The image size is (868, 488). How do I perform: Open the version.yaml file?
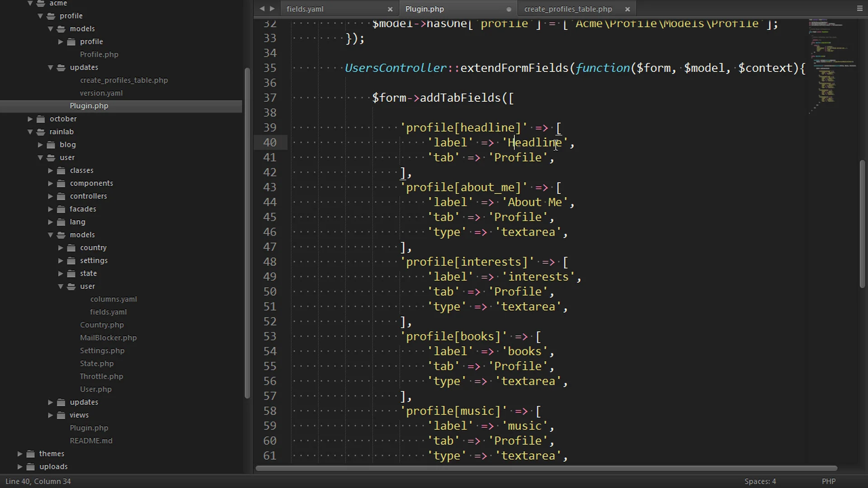click(x=101, y=92)
